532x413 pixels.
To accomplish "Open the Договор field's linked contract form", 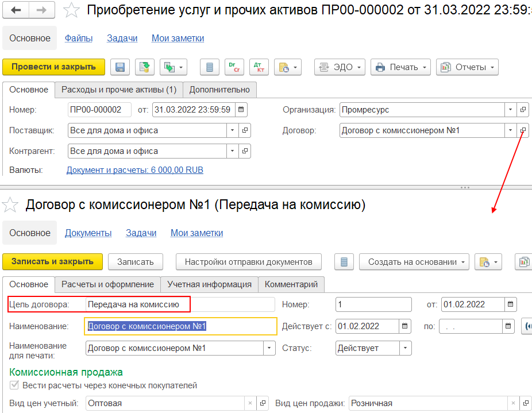I will [x=523, y=130].
